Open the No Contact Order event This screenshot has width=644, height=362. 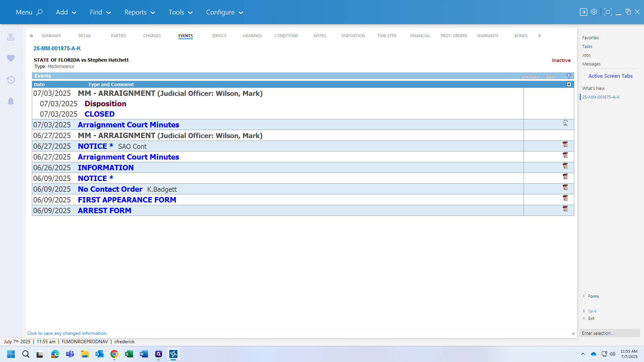point(110,189)
